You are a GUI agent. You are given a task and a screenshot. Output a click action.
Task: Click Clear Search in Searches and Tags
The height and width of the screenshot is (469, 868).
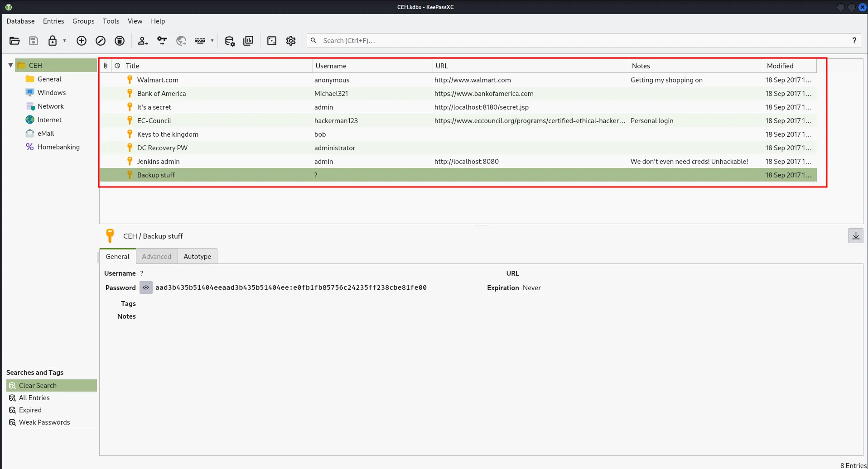coord(52,386)
